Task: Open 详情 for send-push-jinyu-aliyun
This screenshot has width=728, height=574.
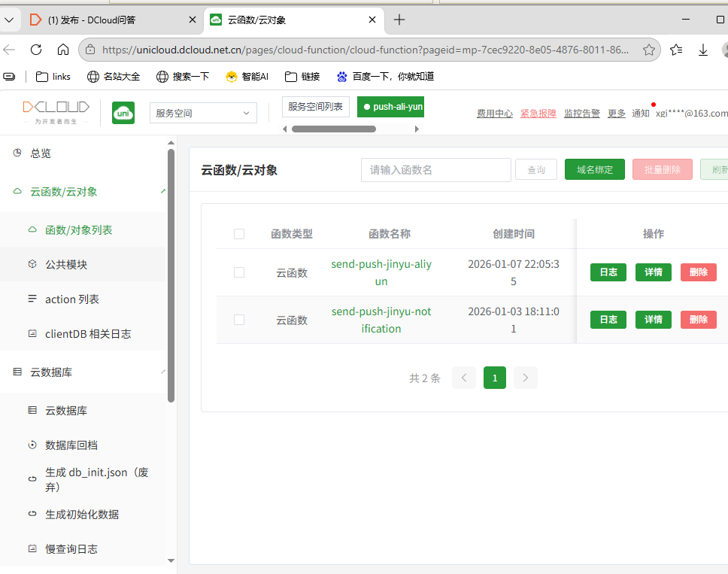Action: 653,272
